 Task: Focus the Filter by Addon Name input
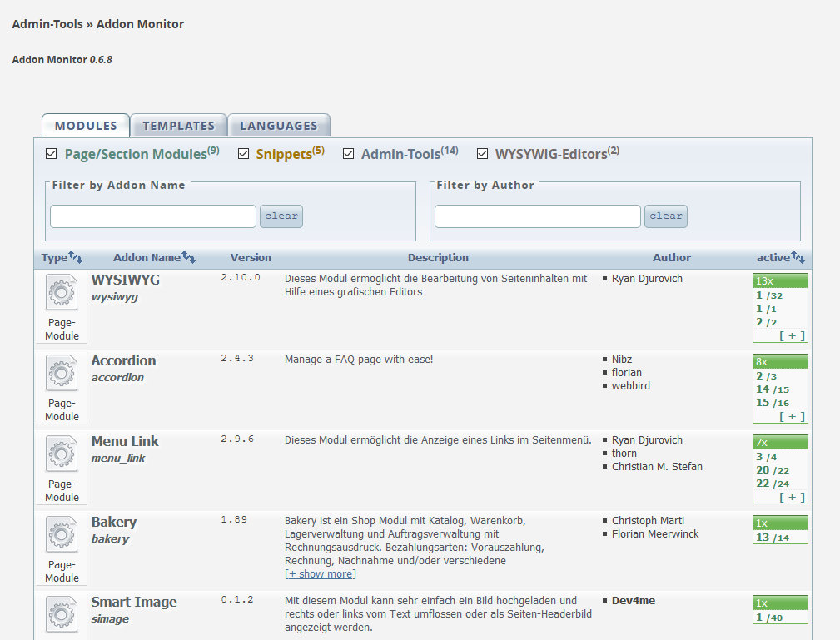pyautogui.click(x=153, y=216)
